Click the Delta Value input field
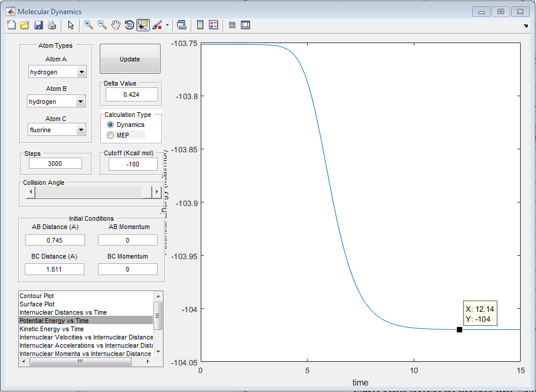This screenshot has height=392, width=536. (132, 94)
